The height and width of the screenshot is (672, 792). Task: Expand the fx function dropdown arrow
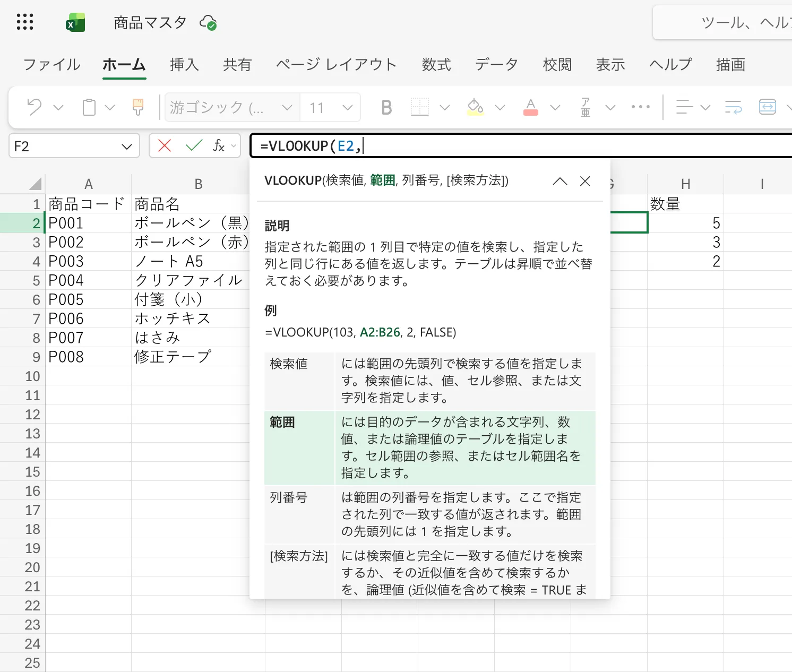coord(234,146)
